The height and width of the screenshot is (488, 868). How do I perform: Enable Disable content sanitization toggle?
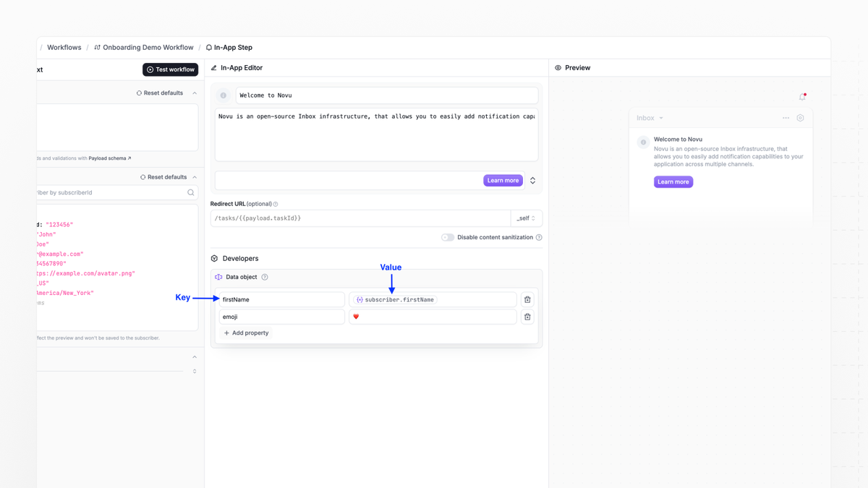(x=448, y=236)
